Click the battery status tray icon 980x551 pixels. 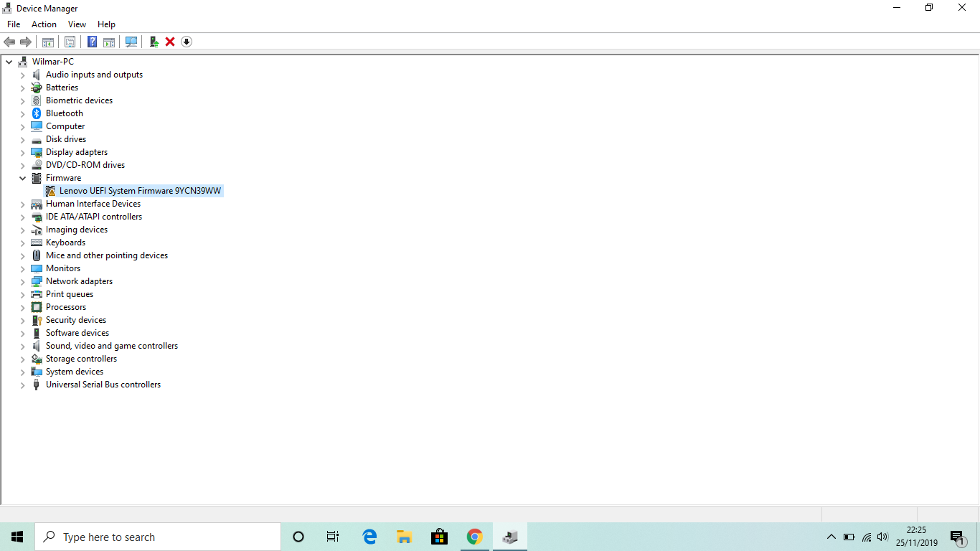[x=849, y=537]
